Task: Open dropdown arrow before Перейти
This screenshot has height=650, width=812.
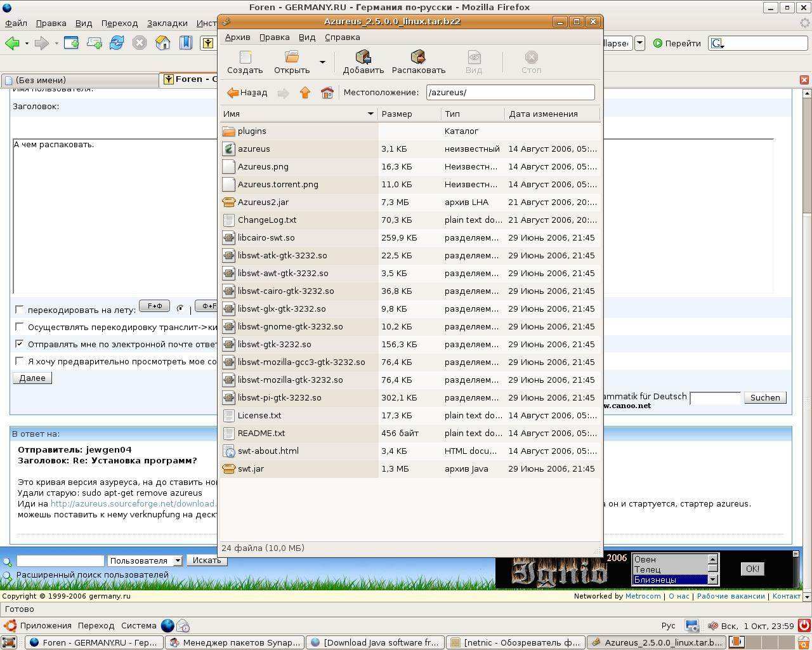Action: (639, 43)
